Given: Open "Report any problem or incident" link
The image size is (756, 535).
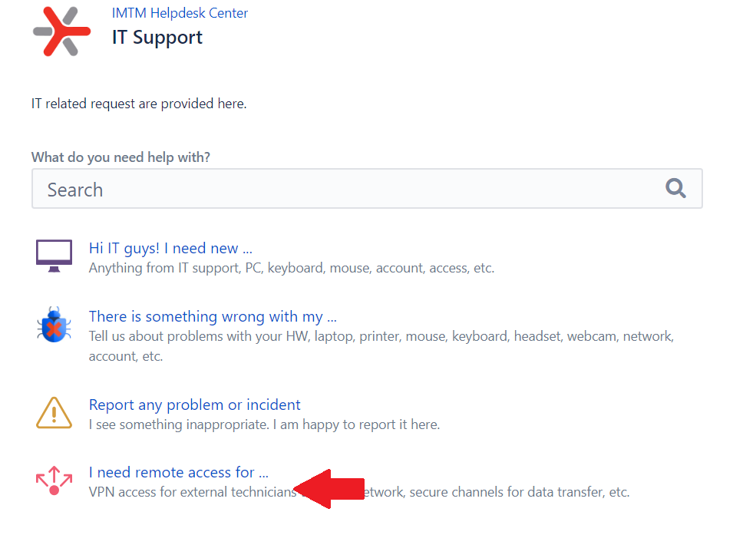Looking at the screenshot, I should [x=194, y=405].
